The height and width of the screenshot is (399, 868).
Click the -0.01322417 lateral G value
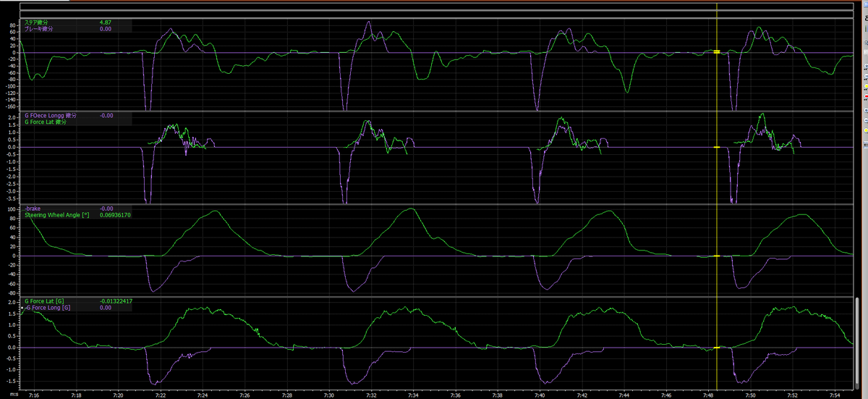(x=116, y=301)
